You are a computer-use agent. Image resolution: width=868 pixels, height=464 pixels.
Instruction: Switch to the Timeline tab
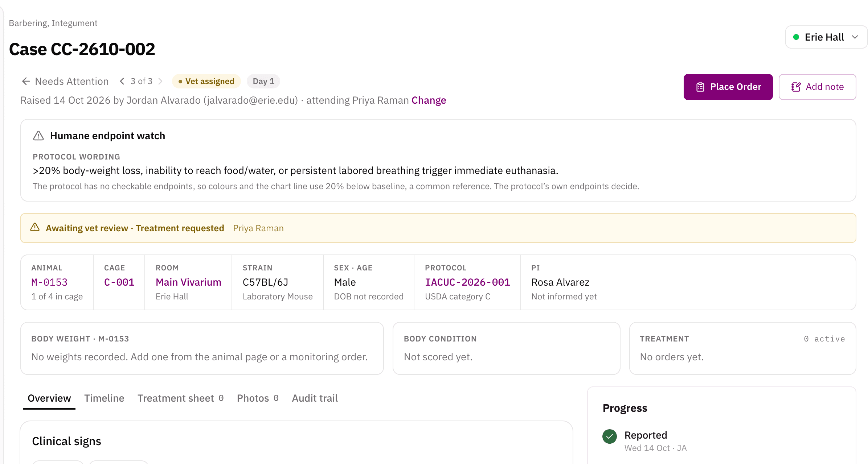point(104,398)
